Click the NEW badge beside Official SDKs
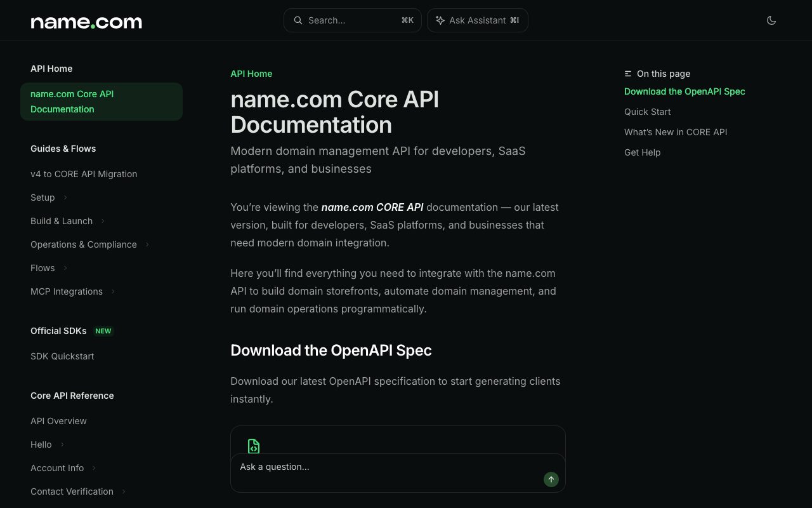This screenshot has height=508, width=812. pyautogui.click(x=103, y=331)
